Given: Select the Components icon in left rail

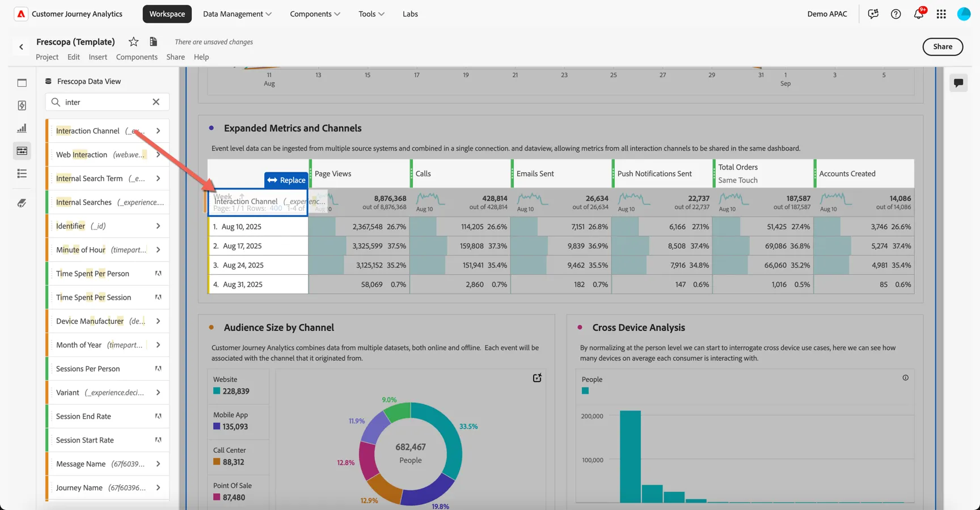Looking at the screenshot, I should click(22, 151).
